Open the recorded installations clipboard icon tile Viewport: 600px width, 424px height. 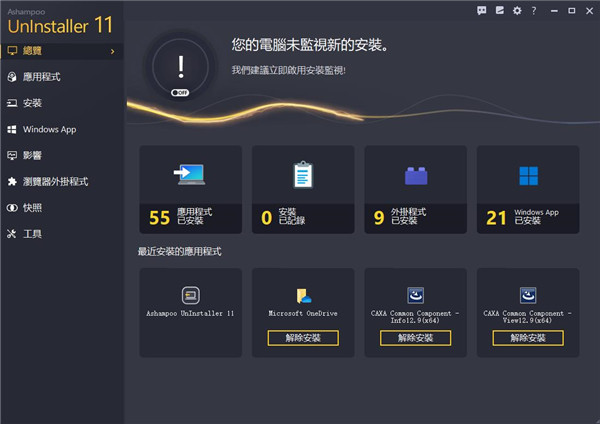coord(303,174)
